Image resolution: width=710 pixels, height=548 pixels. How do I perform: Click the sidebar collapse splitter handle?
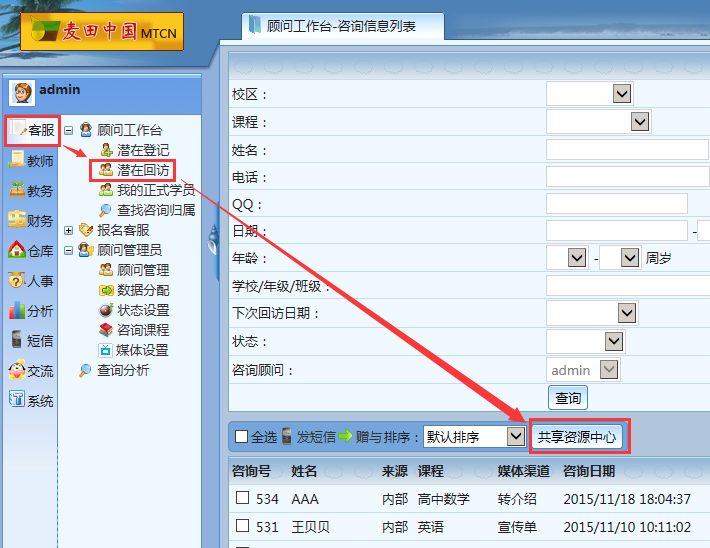click(213, 242)
